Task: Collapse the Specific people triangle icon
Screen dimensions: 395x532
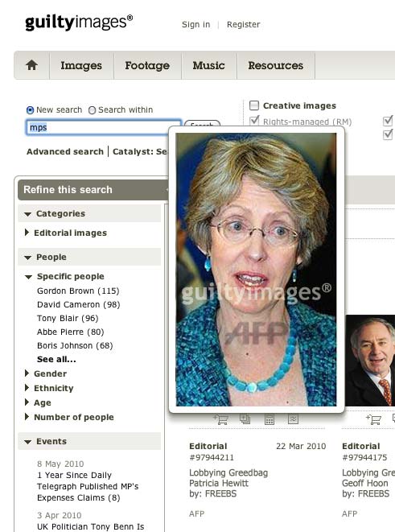Action: tap(28, 277)
